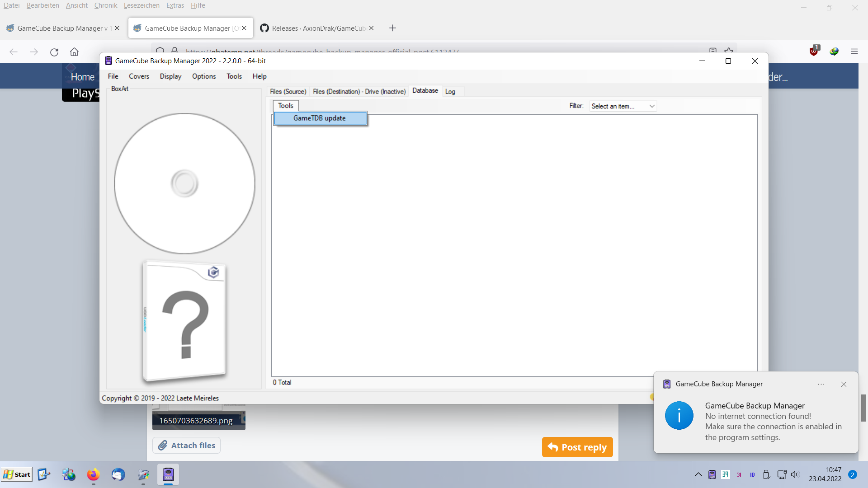Click the GameCube tray icon in system tray
Image resolution: width=868 pixels, height=488 pixels.
click(x=712, y=474)
